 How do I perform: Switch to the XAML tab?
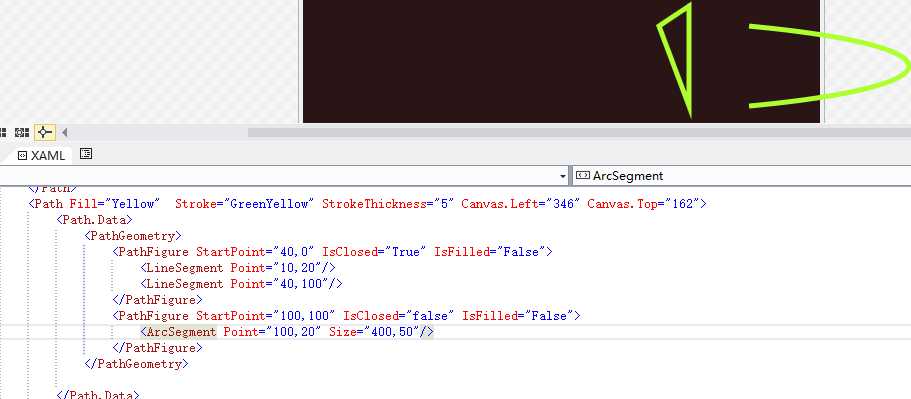tap(41, 156)
